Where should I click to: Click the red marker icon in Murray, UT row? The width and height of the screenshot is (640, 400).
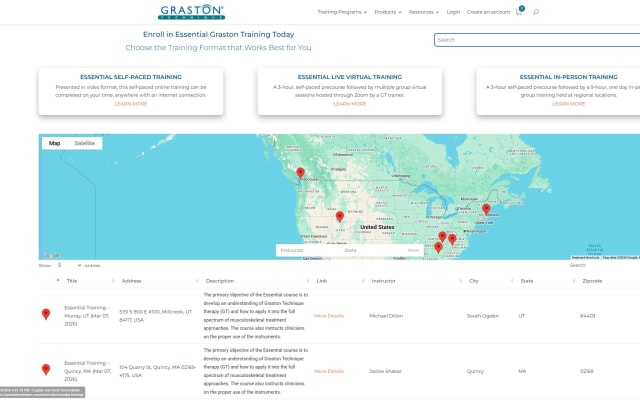(46, 314)
